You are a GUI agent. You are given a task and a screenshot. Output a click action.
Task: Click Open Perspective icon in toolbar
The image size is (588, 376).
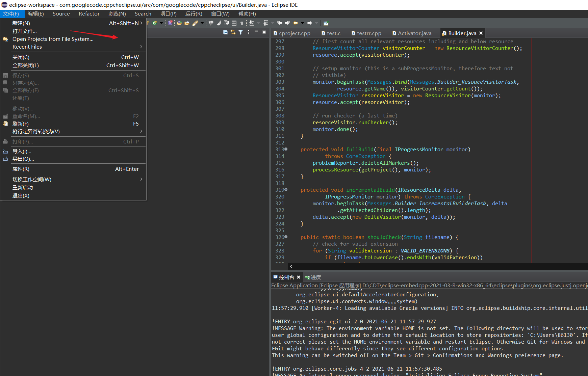[x=326, y=23]
